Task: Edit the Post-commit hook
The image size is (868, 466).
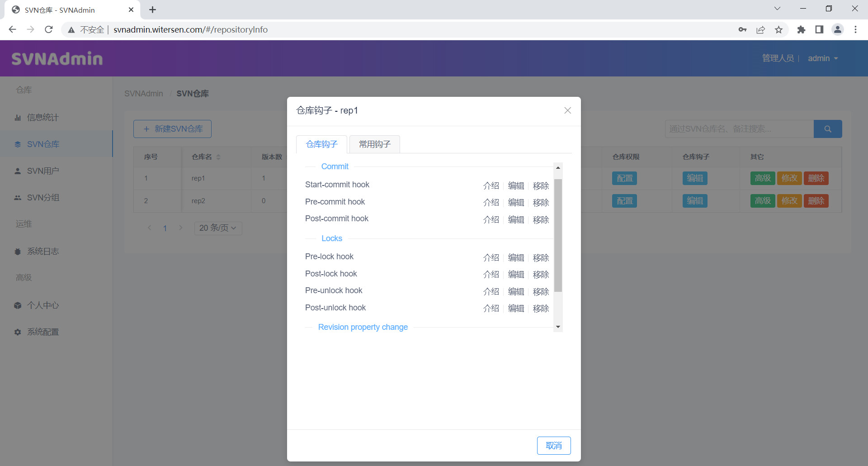Action: tap(516, 219)
